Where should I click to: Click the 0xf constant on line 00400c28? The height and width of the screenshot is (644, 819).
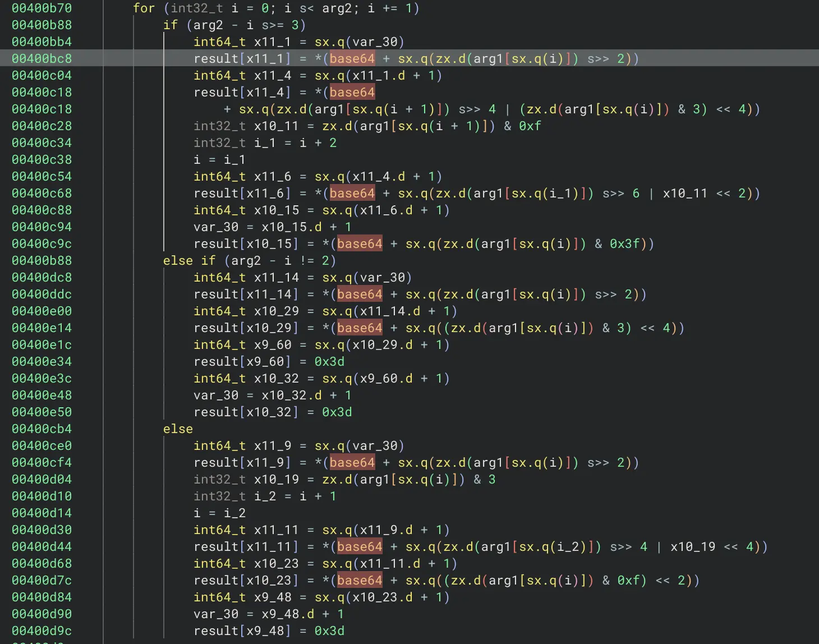coord(530,126)
